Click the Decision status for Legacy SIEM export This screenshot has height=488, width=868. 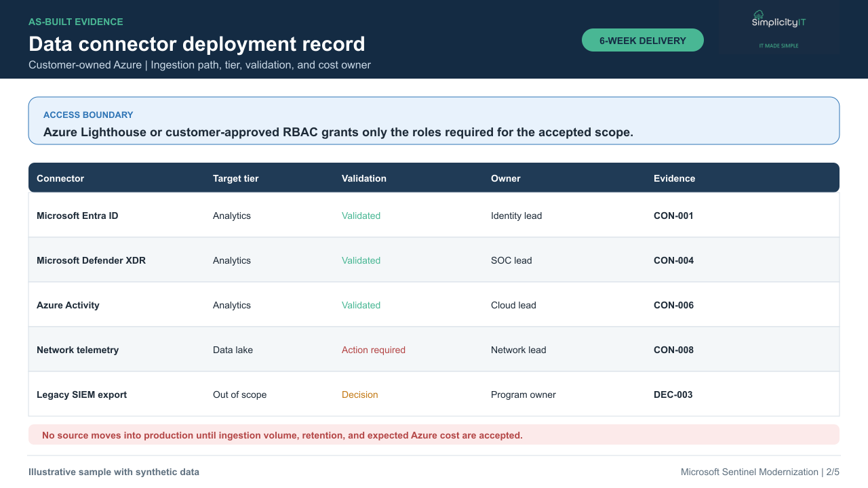pos(360,394)
